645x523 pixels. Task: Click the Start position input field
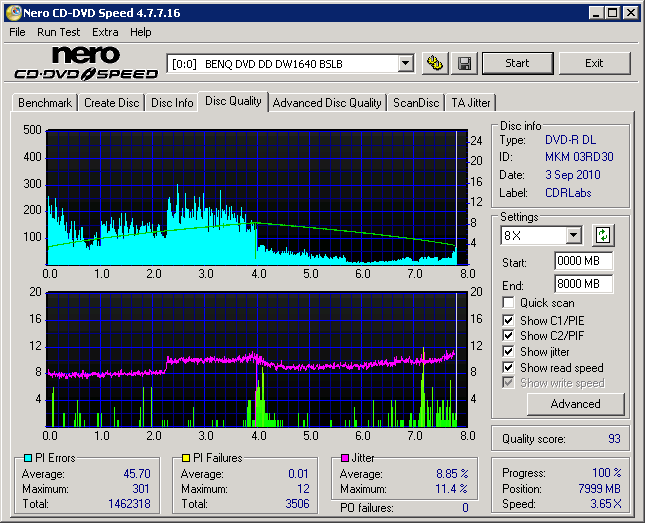(583, 262)
